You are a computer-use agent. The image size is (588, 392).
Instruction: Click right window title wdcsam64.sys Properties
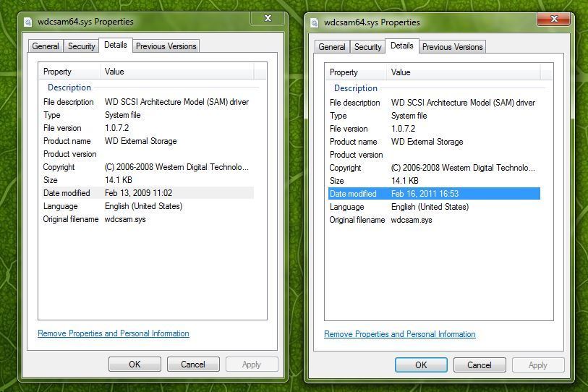[372, 22]
